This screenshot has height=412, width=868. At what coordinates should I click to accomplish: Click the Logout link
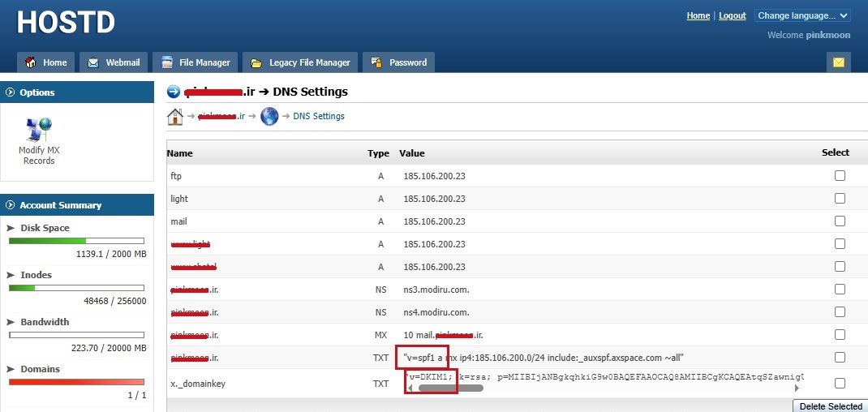732,15
